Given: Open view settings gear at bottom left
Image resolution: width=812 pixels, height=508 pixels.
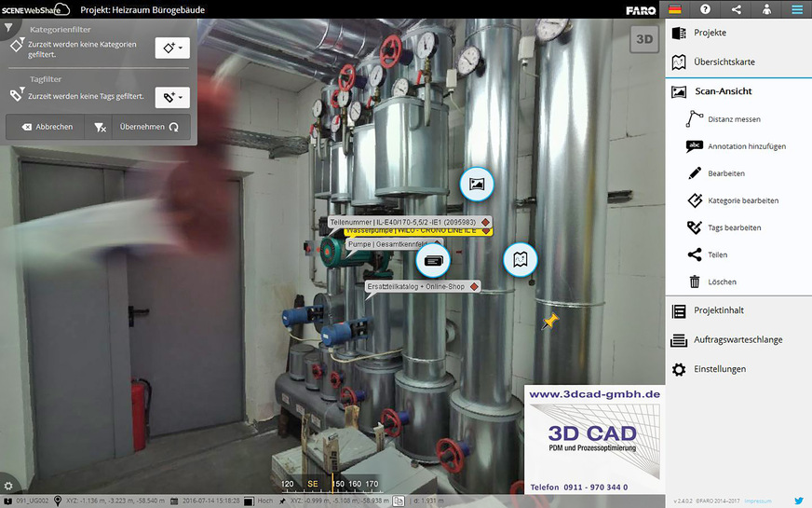Looking at the screenshot, I should [x=8, y=486].
